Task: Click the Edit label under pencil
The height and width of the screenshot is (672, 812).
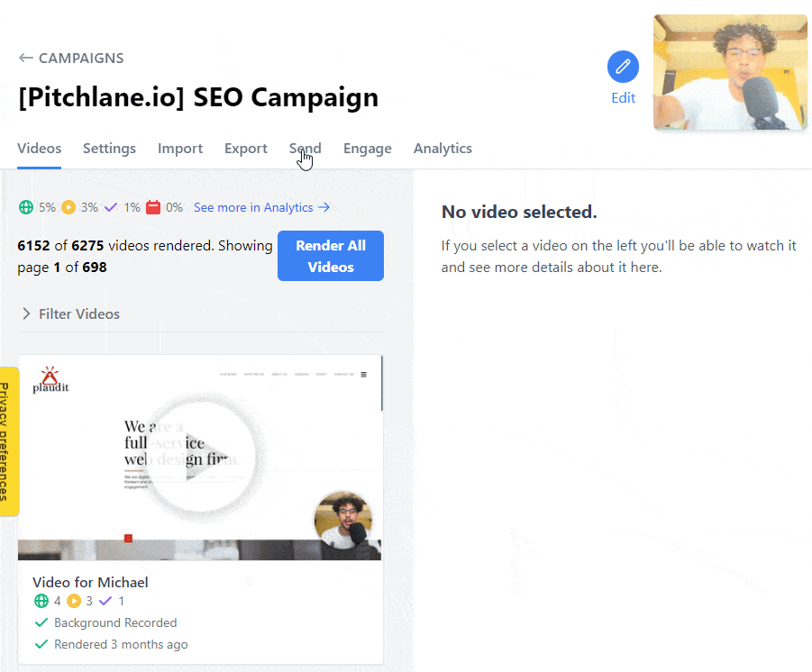Action: 623,98
